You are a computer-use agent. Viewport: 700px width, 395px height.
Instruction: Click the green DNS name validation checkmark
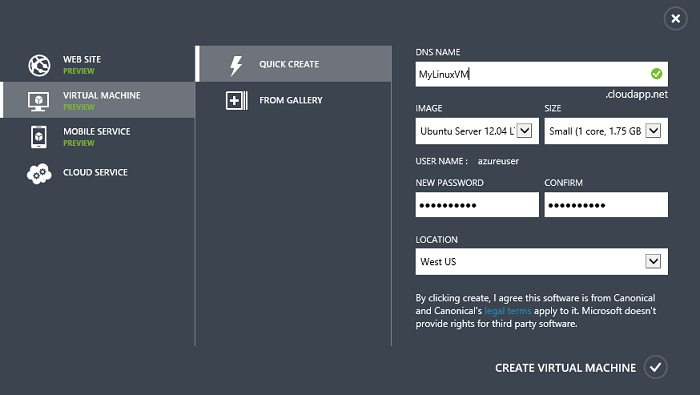[656, 74]
